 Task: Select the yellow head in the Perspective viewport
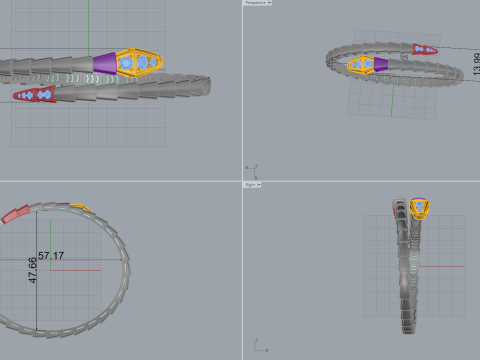click(x=361, y=64)
